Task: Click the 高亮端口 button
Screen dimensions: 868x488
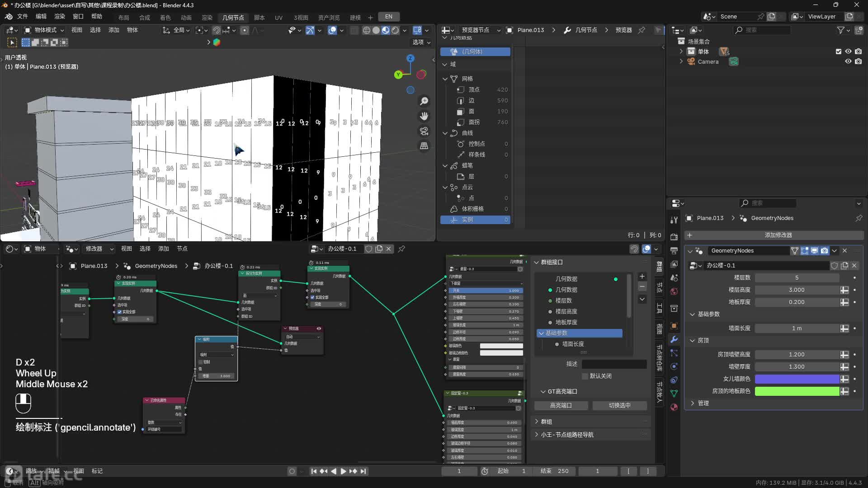Action: click(x=561, y=406)
